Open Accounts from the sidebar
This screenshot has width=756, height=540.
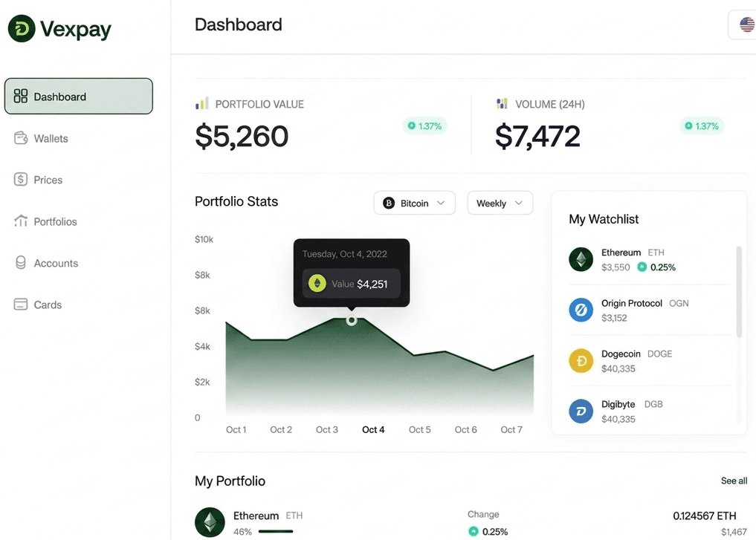56,264
